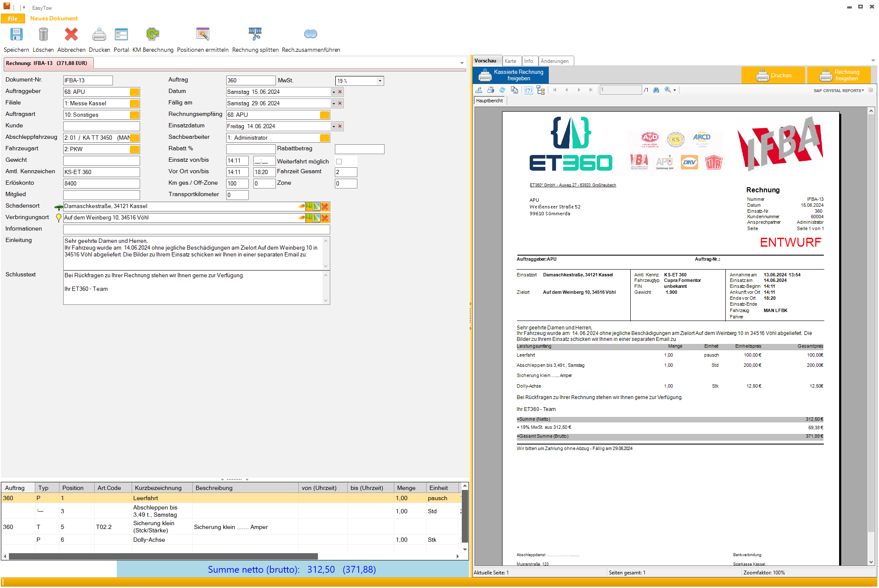Click the Rechnung splitten icon
879x588 pixels.
(x=255, y=34)
